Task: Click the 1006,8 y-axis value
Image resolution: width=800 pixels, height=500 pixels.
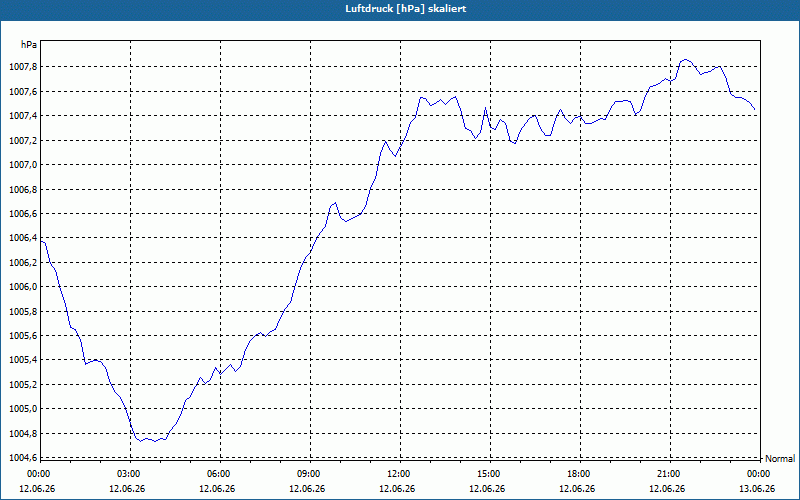Action: [x=23, y=190]
